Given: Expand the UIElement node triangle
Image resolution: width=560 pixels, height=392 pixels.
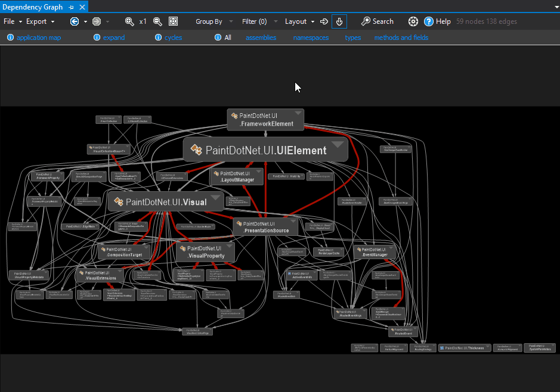Looking at the screenshot, I should click(x=338, y=144).
